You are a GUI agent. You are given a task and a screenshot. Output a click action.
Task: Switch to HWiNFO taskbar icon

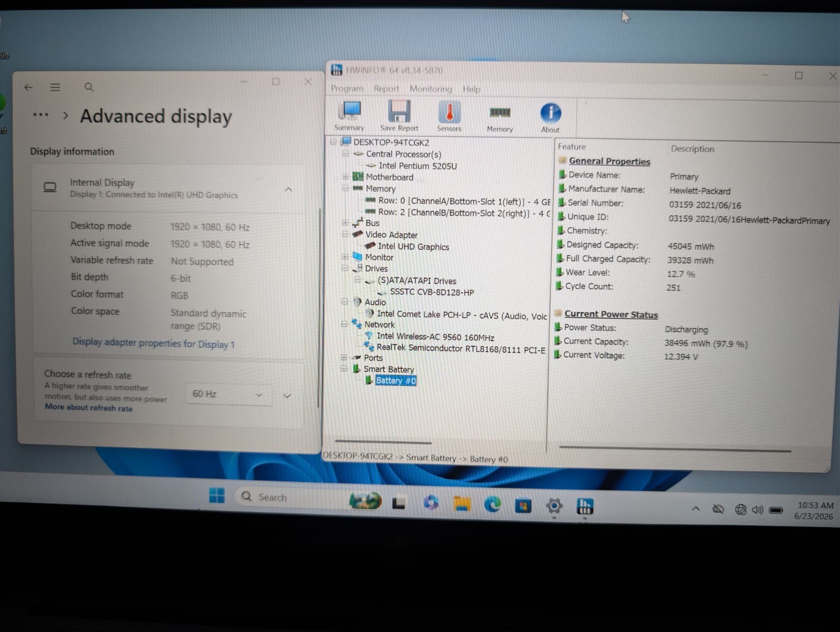click(x=585, y=507)
